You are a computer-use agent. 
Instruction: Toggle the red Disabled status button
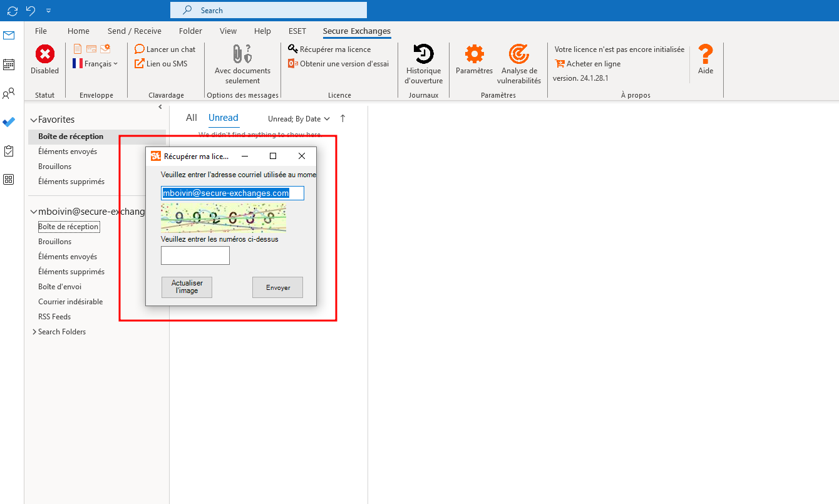pyautogui.click(x=44, y=59)
